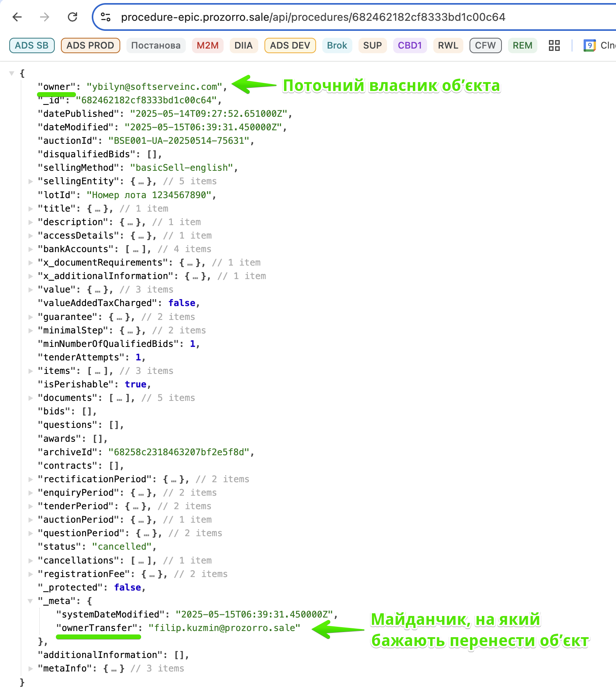
Task: Expand the bankAccounts array
Action: tap(30, 249)
